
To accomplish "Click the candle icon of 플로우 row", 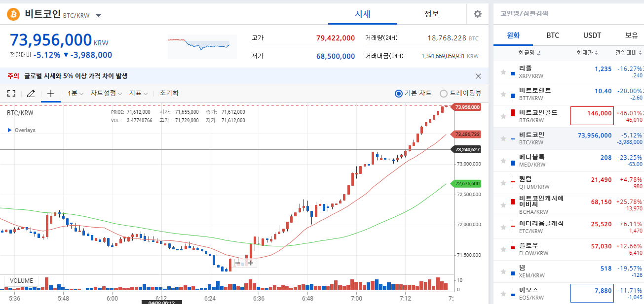I will [513, 246].
